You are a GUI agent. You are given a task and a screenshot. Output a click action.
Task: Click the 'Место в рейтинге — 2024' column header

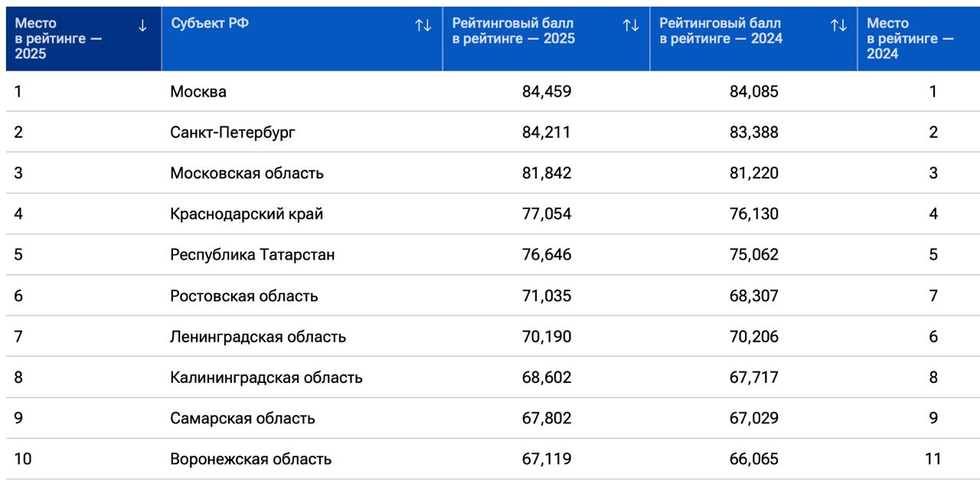910,38
